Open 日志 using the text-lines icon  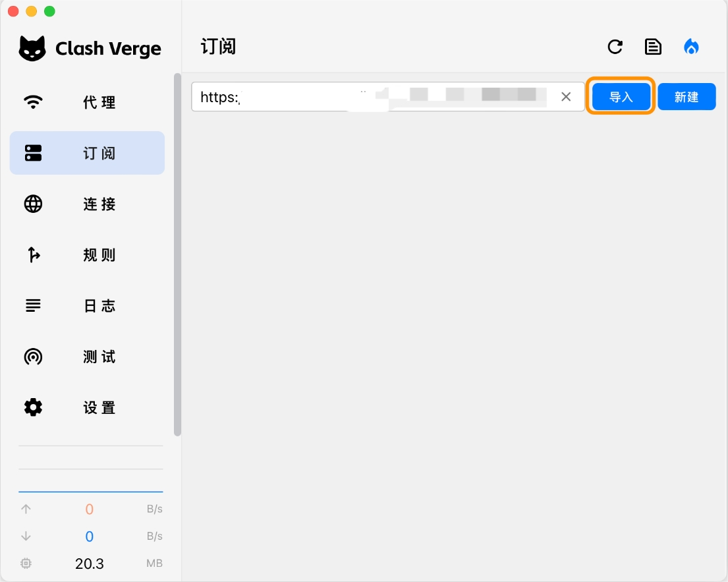pyautogui.click(x=33, y=305)
